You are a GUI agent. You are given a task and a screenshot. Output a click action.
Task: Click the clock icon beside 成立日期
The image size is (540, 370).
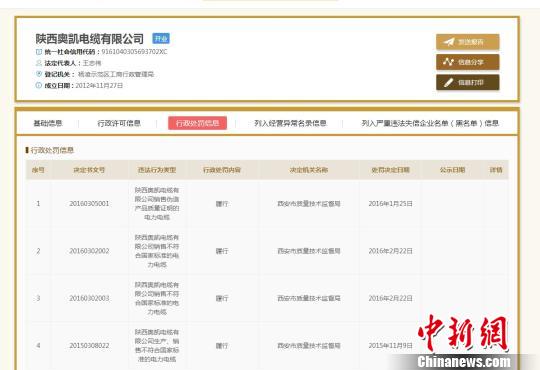[x=39, y=85]
